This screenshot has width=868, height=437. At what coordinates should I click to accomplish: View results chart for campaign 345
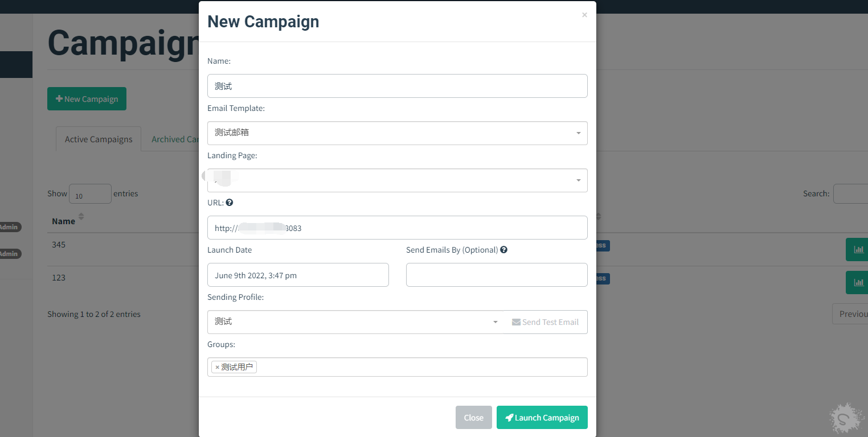click(857, 249)
